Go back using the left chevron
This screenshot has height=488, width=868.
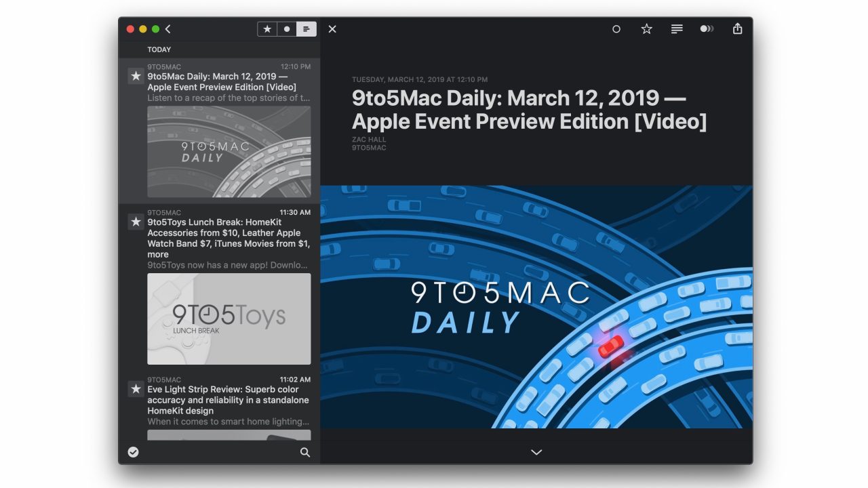[167, 29]
